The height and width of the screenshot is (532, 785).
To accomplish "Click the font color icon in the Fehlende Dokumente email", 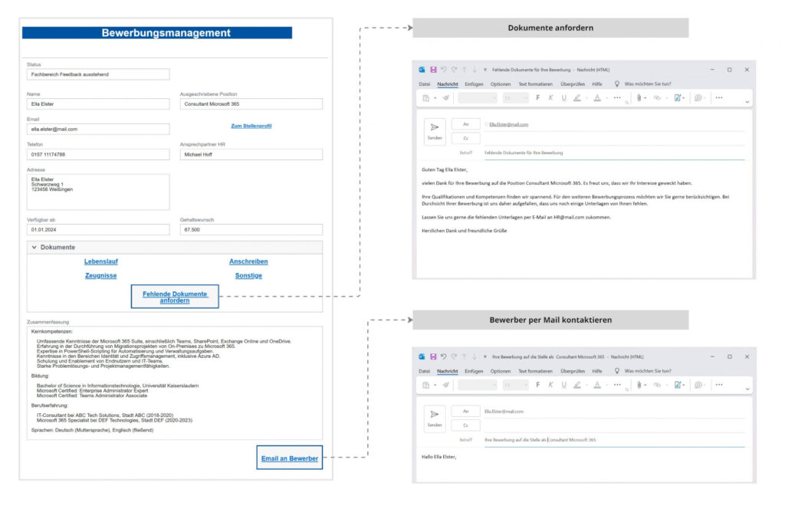I will 596,98.
